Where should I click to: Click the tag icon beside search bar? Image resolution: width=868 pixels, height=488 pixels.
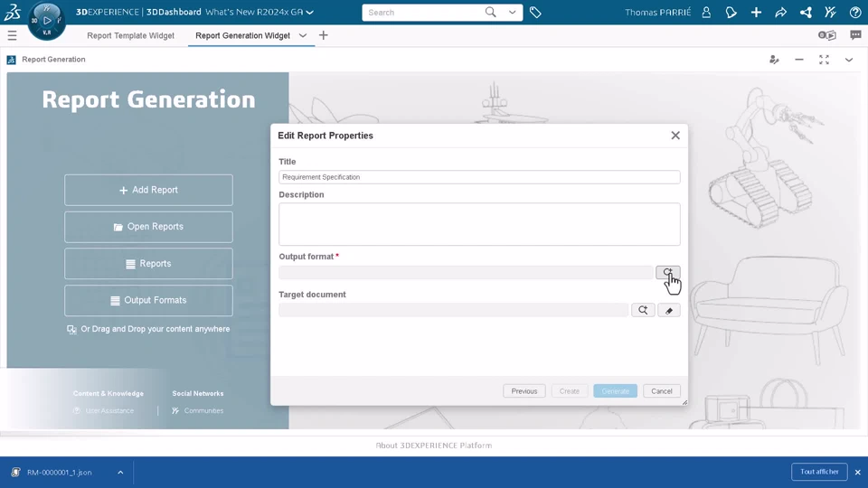click(x=535, y=12)
